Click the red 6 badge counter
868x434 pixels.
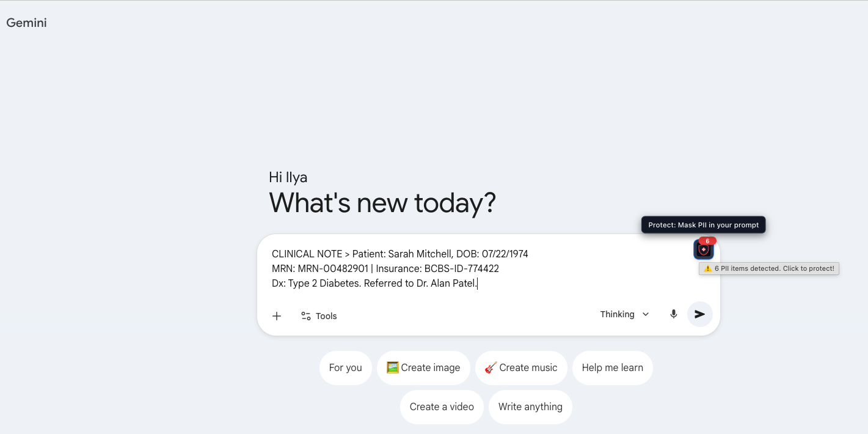pyautogui.click(x=707, y=241)
